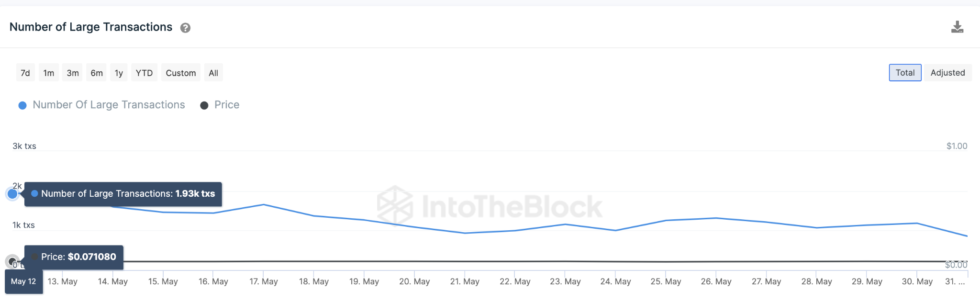Click the Number Of Large Transactions legend label

(109, 105)
